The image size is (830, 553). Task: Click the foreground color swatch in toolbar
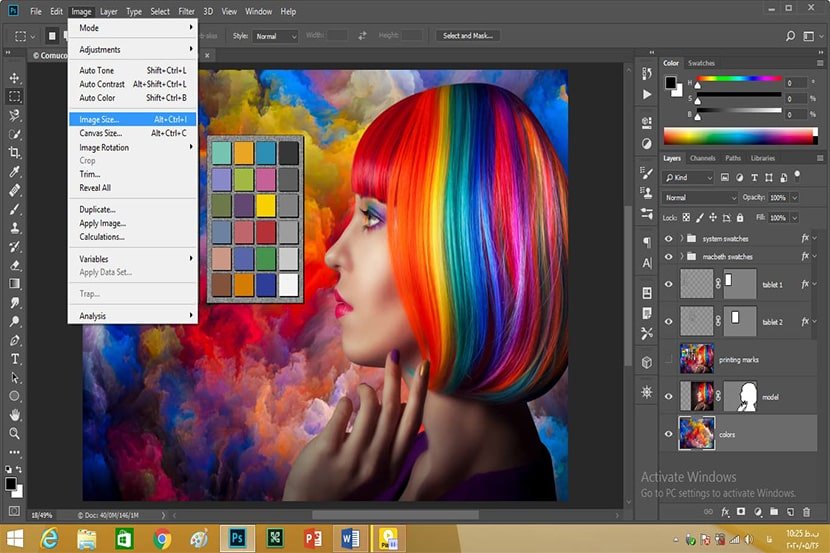(11, 484)
